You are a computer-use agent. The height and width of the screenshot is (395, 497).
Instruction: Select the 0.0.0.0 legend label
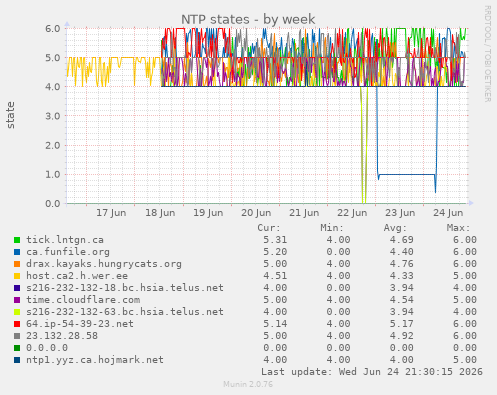pyautogui.click(x=47, y=348)
